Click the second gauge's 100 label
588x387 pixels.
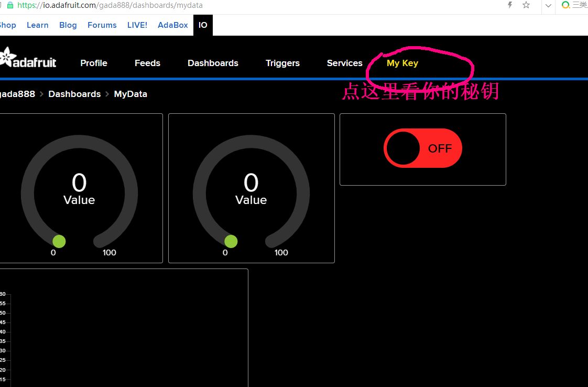pyautogui.click(x=281, y=253)
